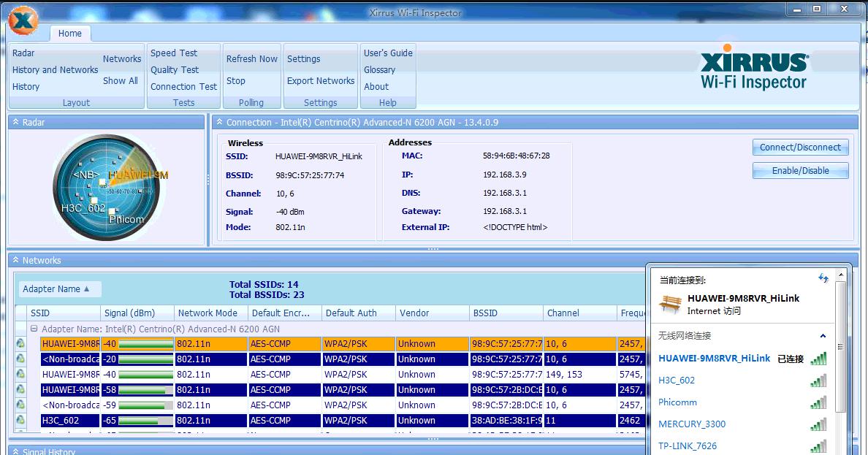Stop polling

click(x=236, y=81)
